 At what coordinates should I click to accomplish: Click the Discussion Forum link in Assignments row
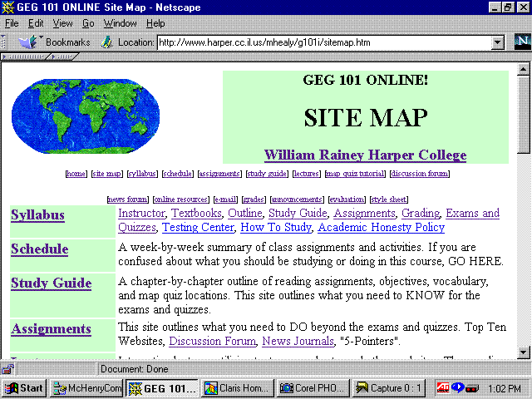[213, 342]
